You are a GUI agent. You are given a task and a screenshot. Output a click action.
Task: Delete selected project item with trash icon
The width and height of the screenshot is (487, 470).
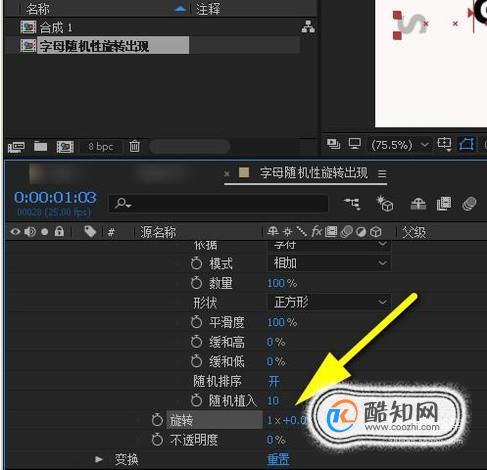click(134, 146)
